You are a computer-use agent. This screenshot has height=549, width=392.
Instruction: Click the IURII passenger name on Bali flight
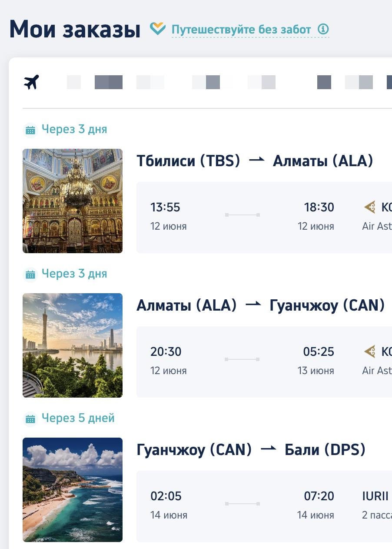(375, 496)
